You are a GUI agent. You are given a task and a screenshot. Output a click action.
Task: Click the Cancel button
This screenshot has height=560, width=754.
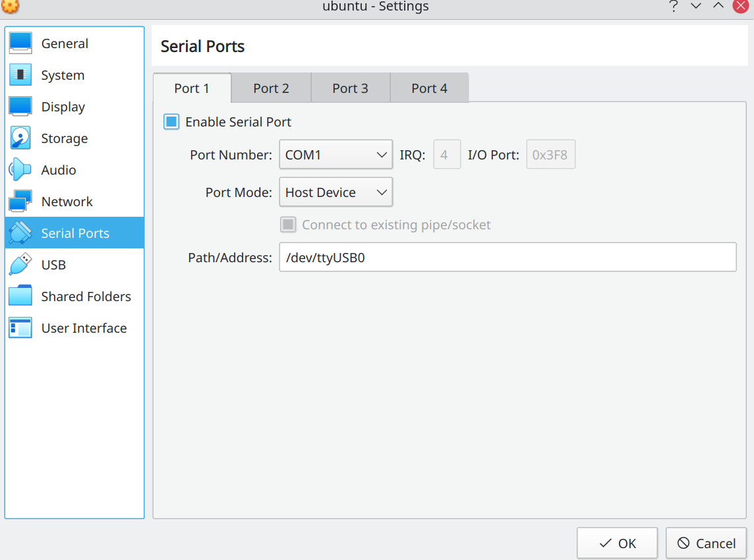click(x=706, y=543)
